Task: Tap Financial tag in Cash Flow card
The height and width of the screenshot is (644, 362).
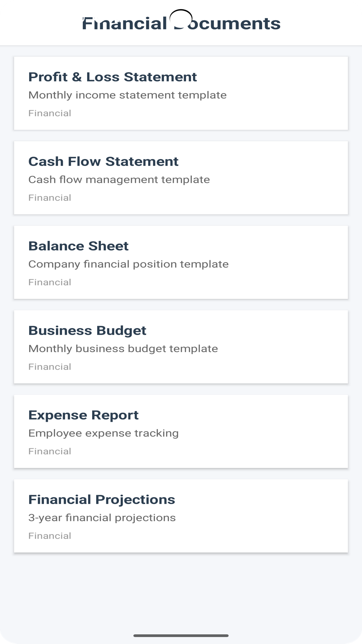Action: (x=50, y=198)
